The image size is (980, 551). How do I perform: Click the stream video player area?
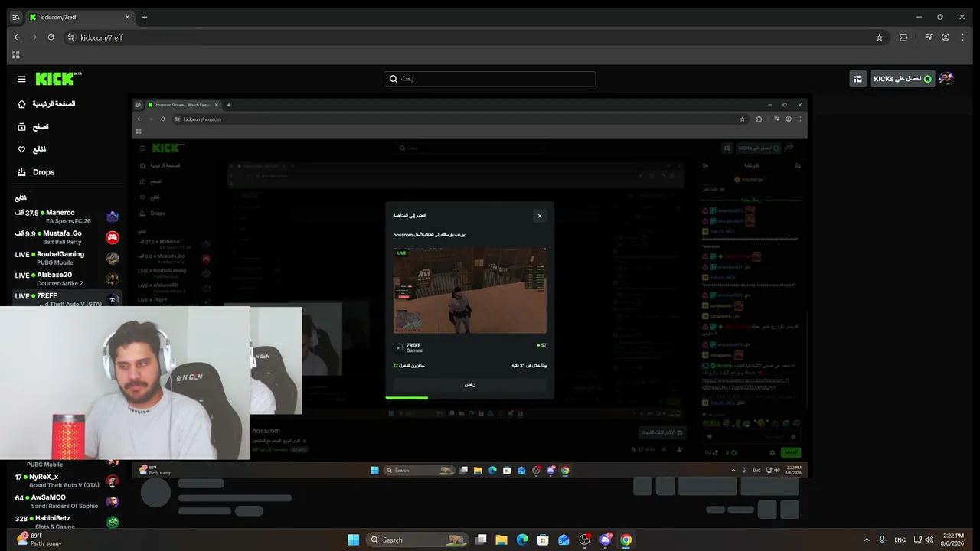point(471,288)
